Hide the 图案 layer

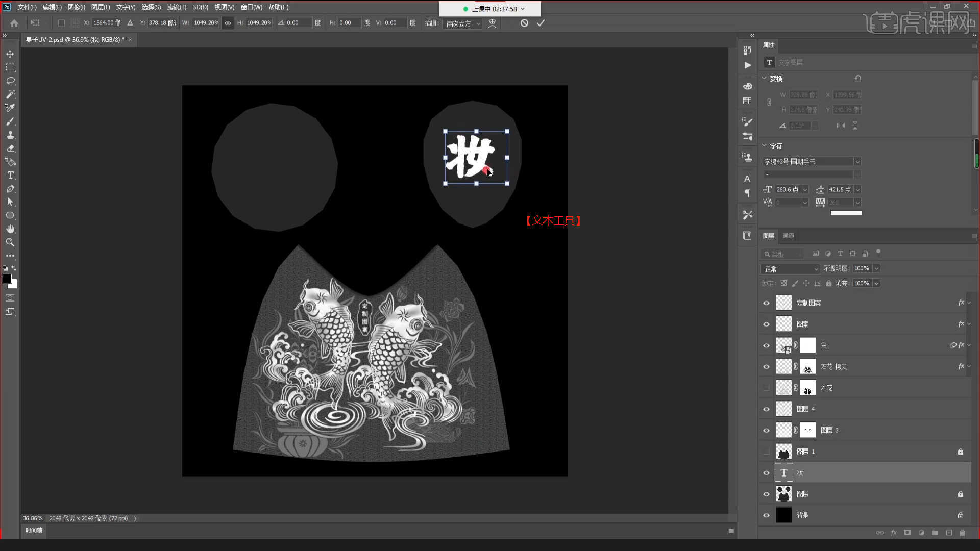[x=766, y=324]
